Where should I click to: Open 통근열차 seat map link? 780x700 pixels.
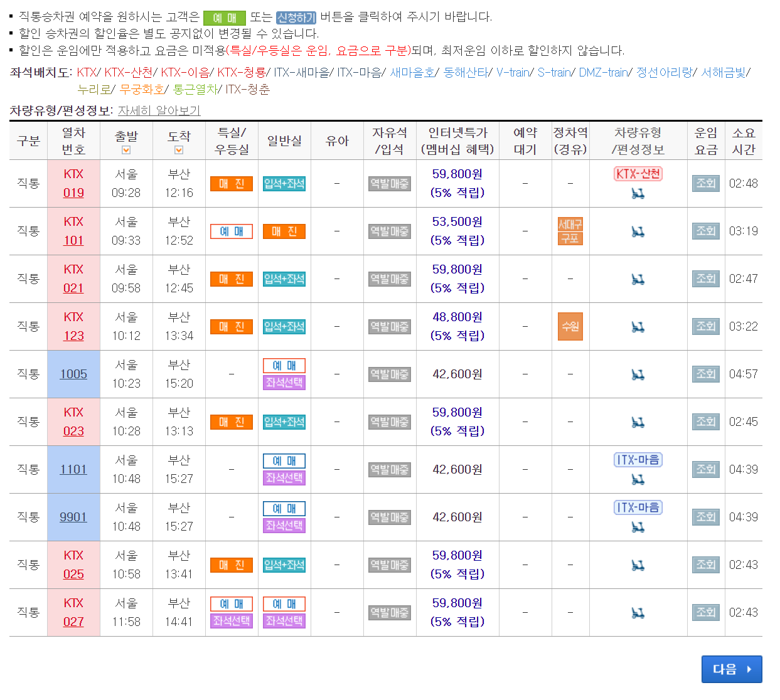[195, 89]
